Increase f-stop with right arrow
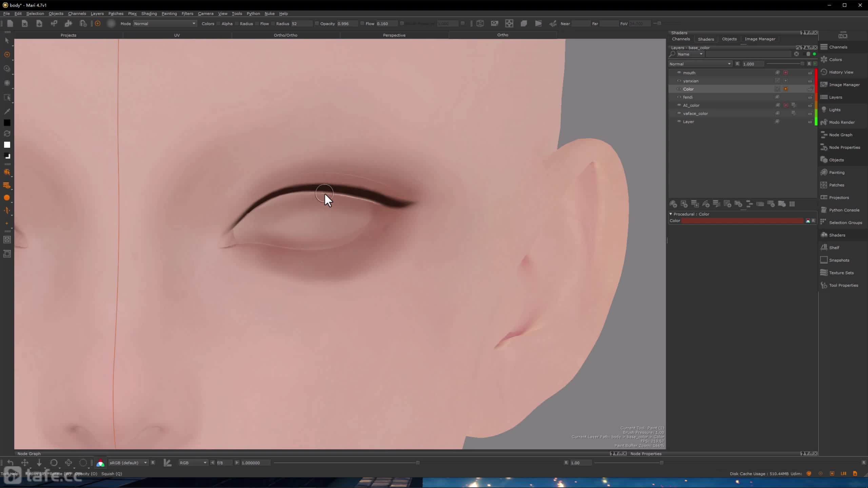868x488 pixels. click(237, 463)
